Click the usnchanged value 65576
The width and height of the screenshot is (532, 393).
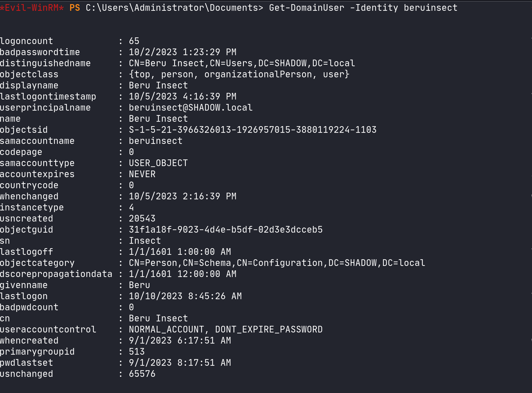(x=142, y=374)
